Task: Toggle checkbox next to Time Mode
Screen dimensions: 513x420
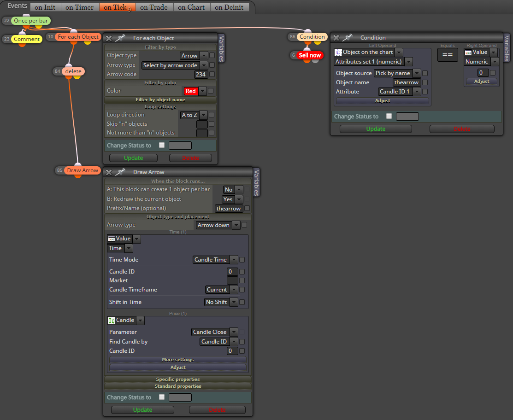Action: point(242,260)
